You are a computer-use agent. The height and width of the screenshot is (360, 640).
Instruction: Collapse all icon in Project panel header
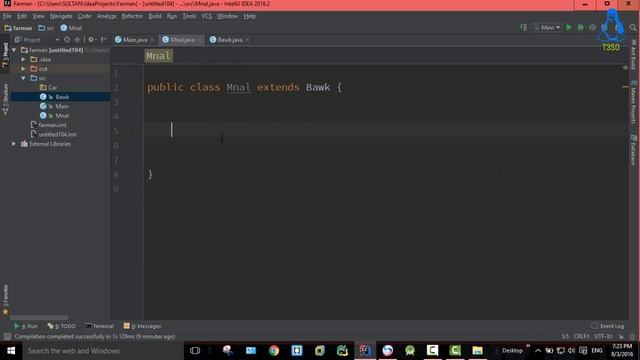tap(77, 40)
